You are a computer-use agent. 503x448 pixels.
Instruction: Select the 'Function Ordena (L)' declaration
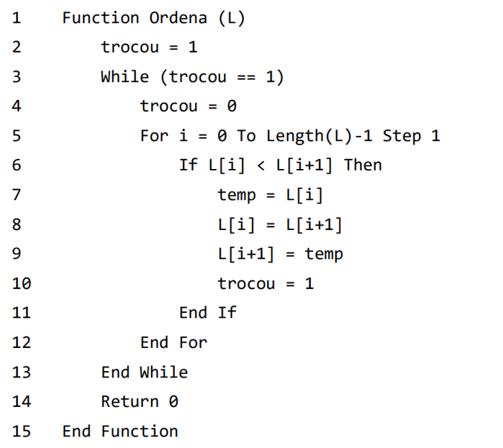(x=153, y=18)
